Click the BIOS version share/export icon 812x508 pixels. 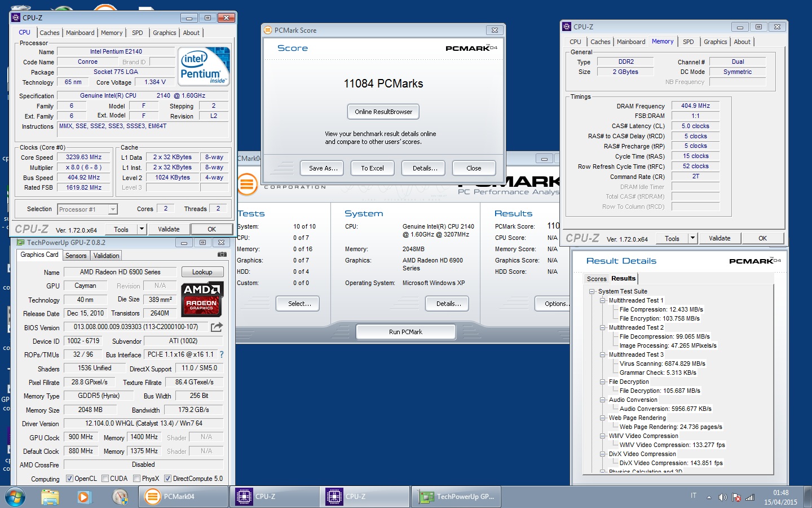click(217, 327)
